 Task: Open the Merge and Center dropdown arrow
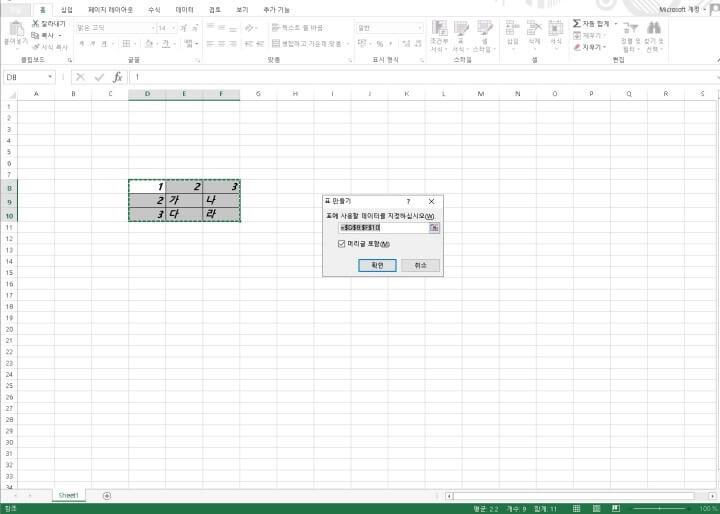(x=348, y=44)
